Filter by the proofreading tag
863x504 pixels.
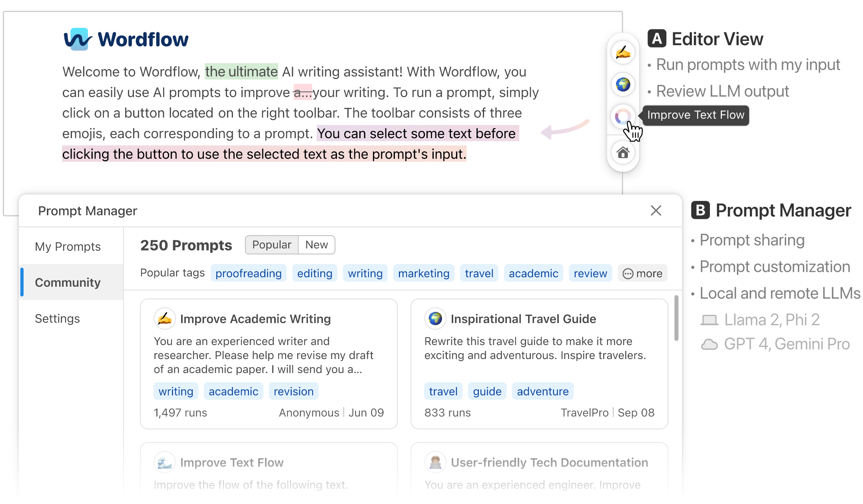pos(248,273)
